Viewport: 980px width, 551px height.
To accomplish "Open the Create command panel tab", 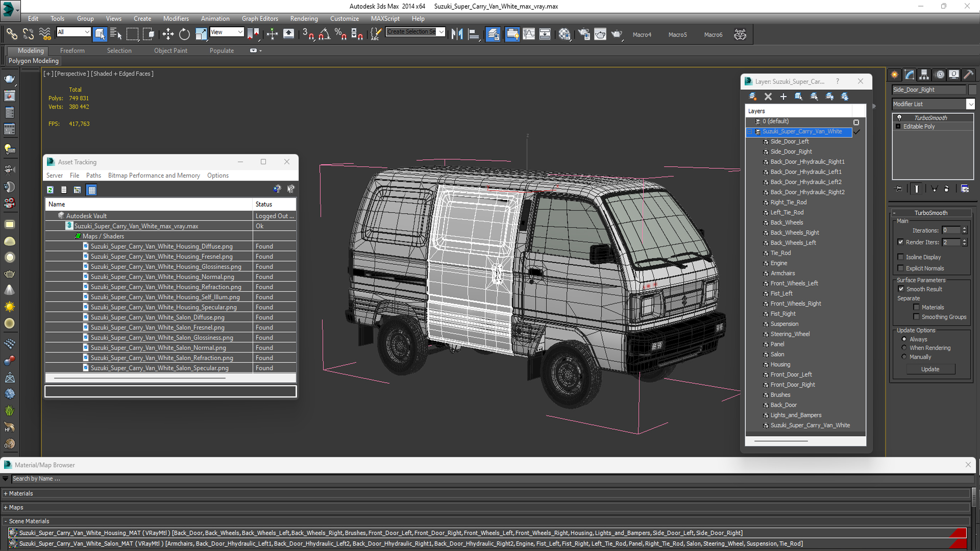I will coord(895,74).
